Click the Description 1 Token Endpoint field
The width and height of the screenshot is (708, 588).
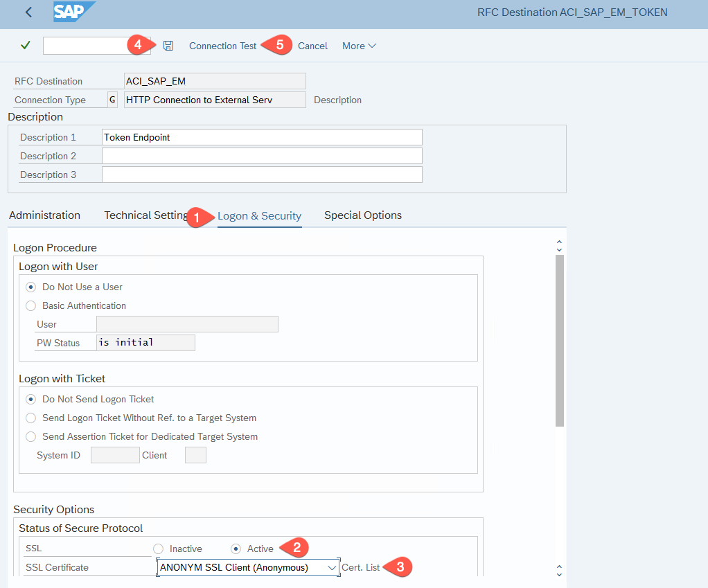click(x=262, y=137)
